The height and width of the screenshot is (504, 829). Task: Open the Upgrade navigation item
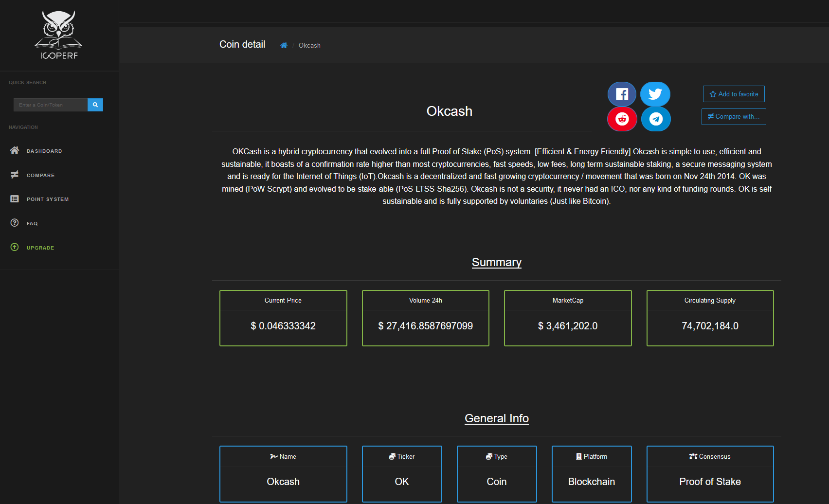click(40, 248)
